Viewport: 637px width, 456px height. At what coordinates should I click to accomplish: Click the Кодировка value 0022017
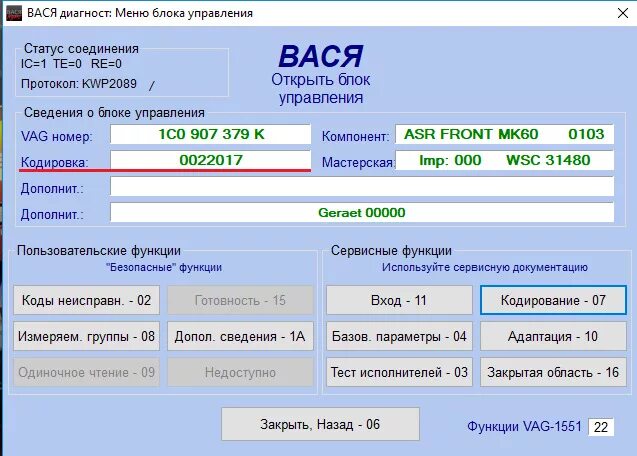210,160
